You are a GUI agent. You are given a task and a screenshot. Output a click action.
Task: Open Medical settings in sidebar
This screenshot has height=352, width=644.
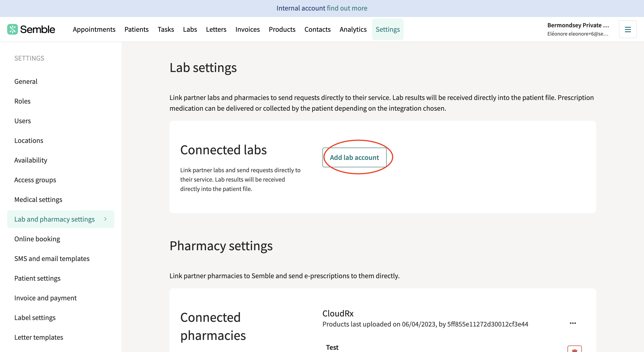(x=38, y=199)
